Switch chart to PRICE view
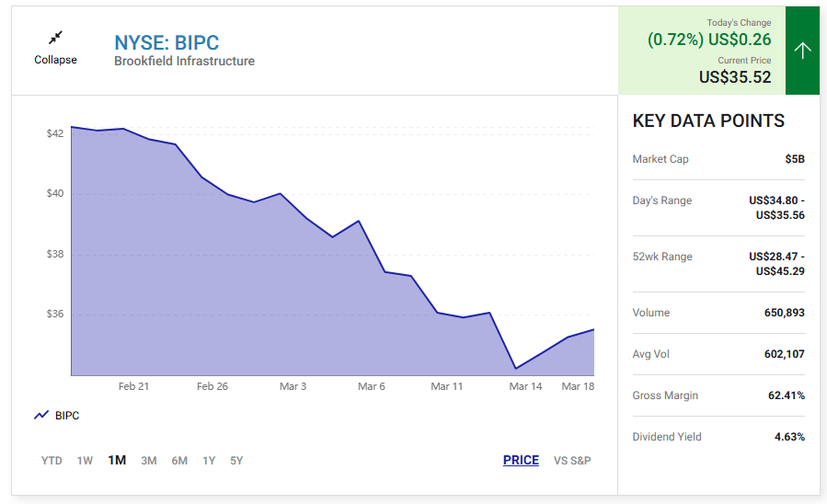 pyautogui.click(x=521, y=460)
